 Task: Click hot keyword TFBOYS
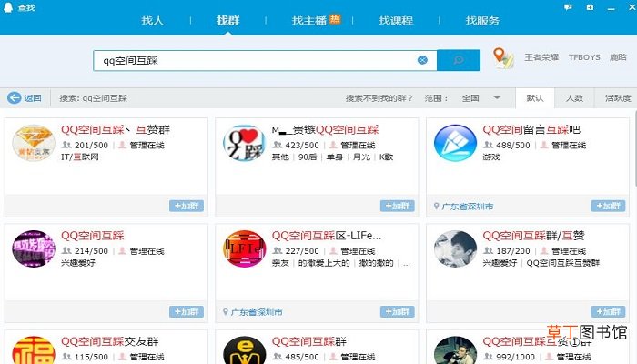click(x=584, y=57)
